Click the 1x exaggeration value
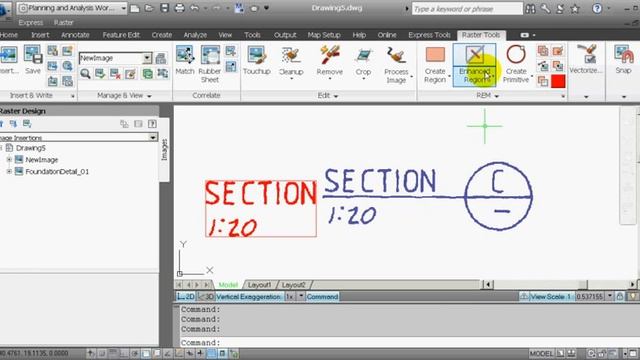Screen dimensions: 640x360 (x=289, y=297)
